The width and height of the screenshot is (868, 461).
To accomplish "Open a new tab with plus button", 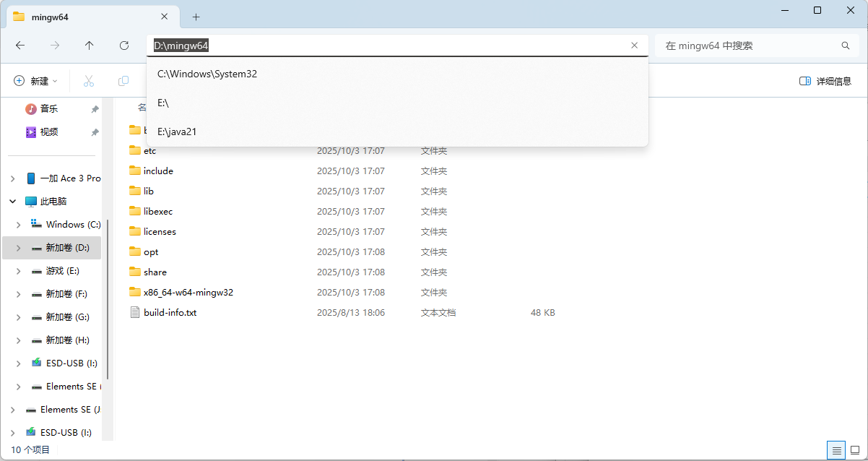I will (196, 17).
